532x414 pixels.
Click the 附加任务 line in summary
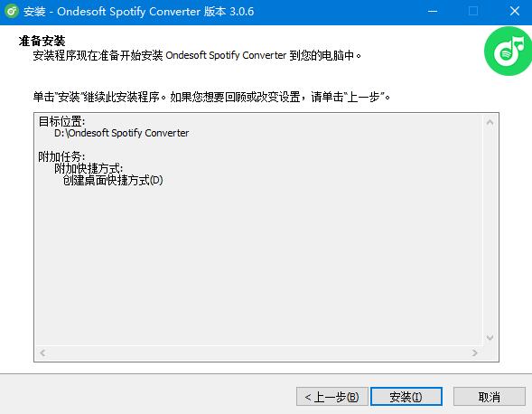coord(61,156)
